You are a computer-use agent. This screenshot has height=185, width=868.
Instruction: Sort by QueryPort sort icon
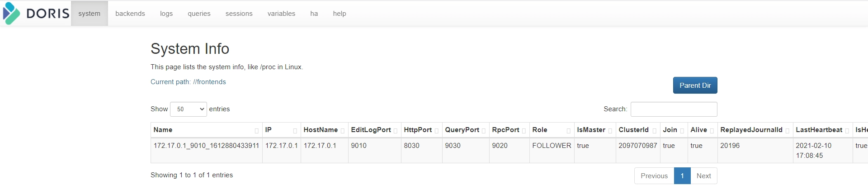(x=483, y=131)
